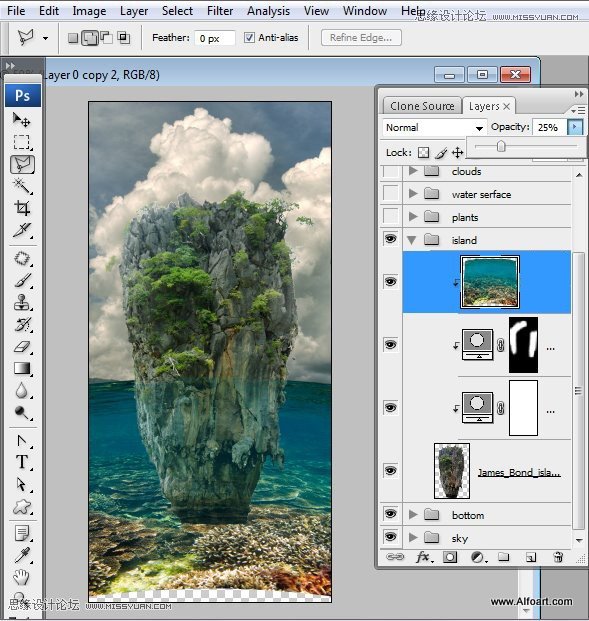
Task: Select the Notes tool
Action: pos(21,533)
